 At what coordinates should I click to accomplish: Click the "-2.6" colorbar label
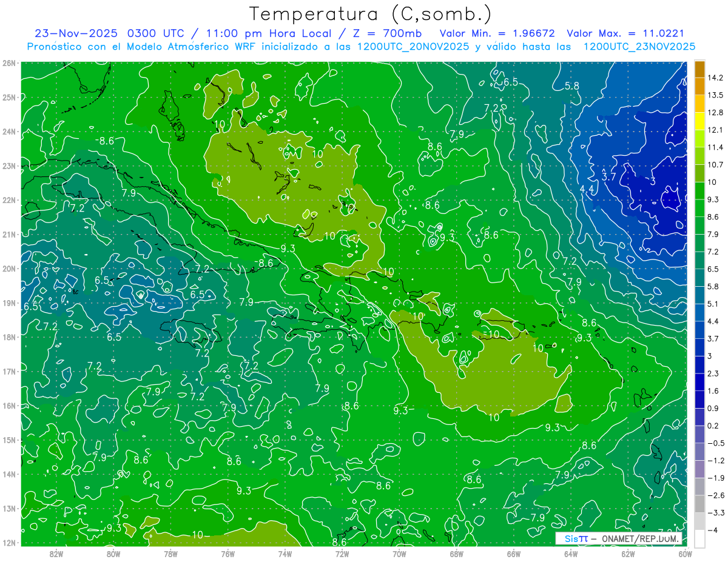[x=715, y=495]
